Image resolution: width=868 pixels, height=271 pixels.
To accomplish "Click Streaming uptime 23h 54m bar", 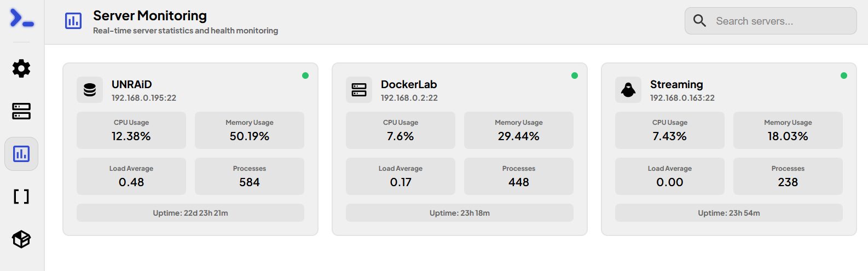I will pyautogui.click(x=728, y=213).
